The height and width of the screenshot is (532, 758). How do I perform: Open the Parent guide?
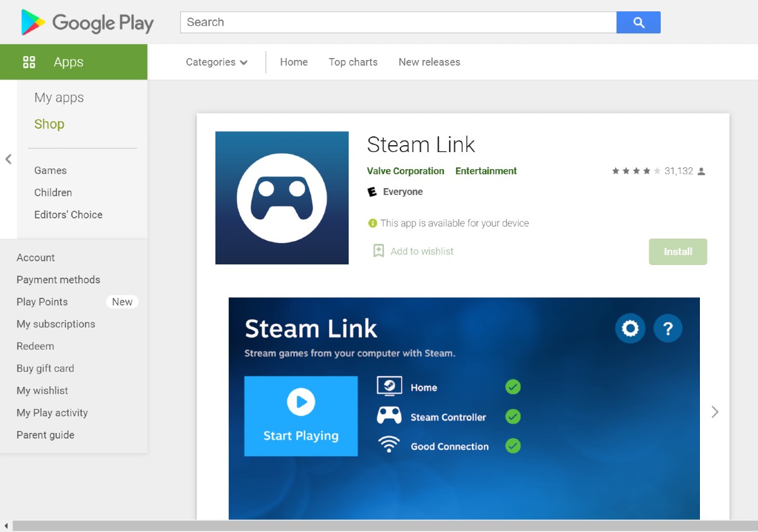pos(45,435)
